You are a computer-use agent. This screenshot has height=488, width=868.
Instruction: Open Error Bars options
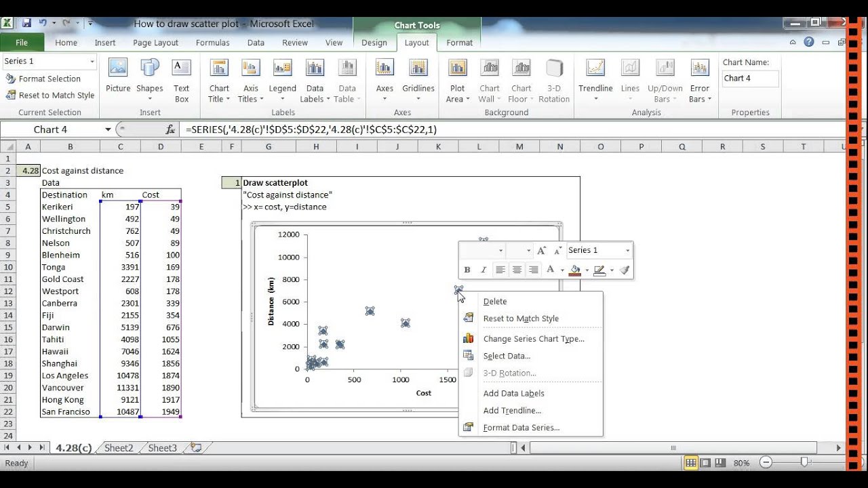coord(700,81)
